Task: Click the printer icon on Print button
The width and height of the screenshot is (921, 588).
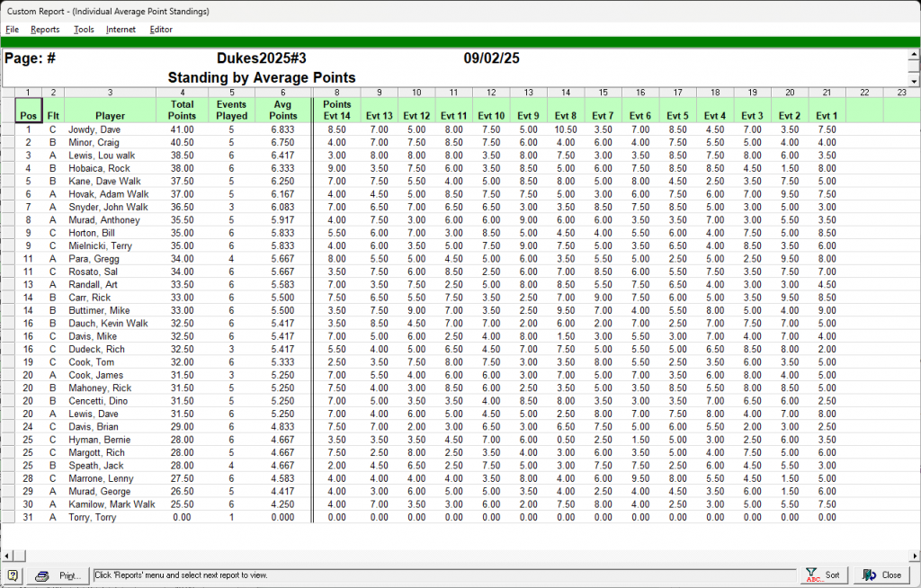Action: pyautogui.click(x=41, y=575)
